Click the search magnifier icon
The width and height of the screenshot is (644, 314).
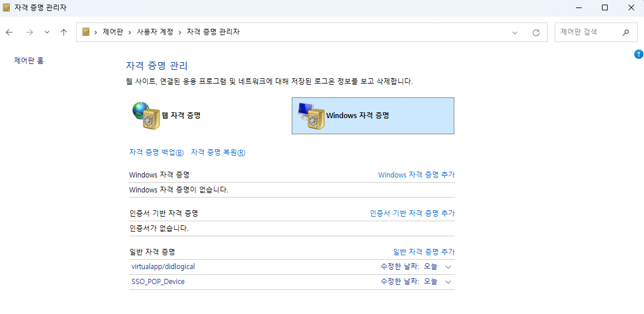(626, 32)
